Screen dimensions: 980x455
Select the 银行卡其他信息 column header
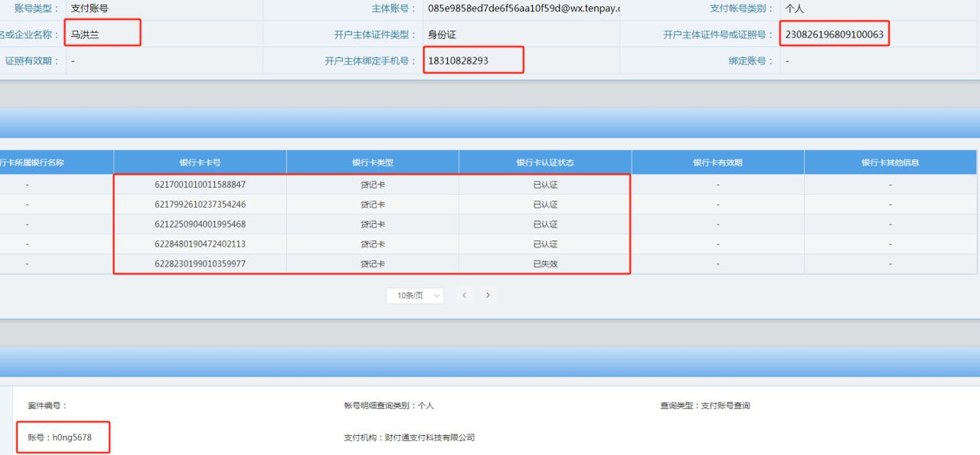(890, 162)
